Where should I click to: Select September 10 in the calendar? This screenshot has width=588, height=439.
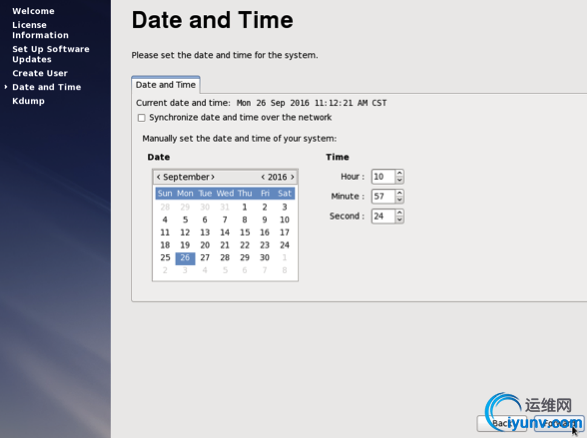(284, 220)
